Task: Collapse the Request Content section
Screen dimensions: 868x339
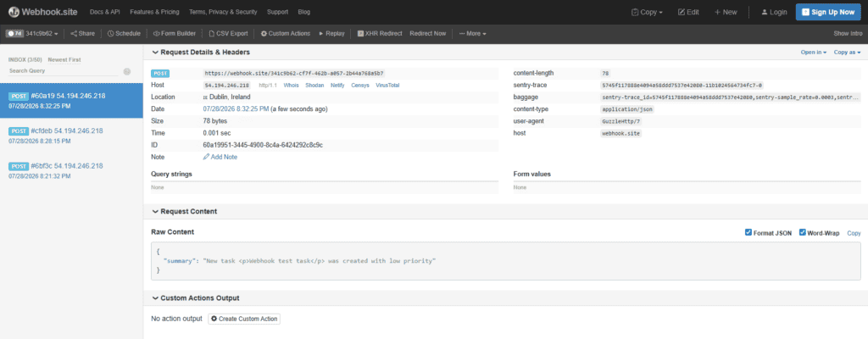Action: pyautogui.click(x=184, y=212)
